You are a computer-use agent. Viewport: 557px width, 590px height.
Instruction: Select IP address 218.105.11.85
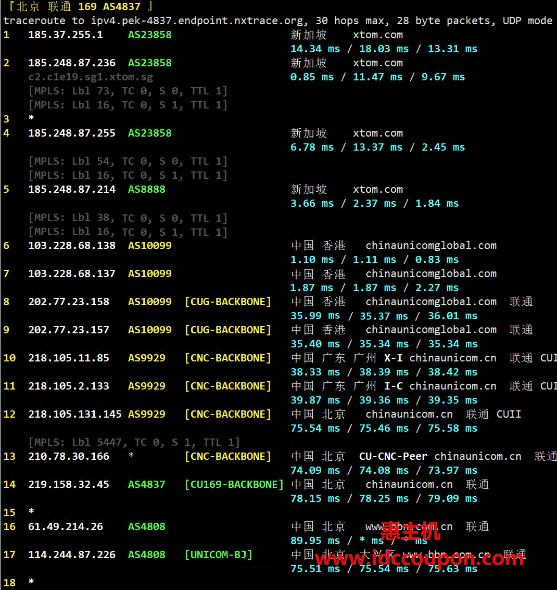[x=69, y=358]
